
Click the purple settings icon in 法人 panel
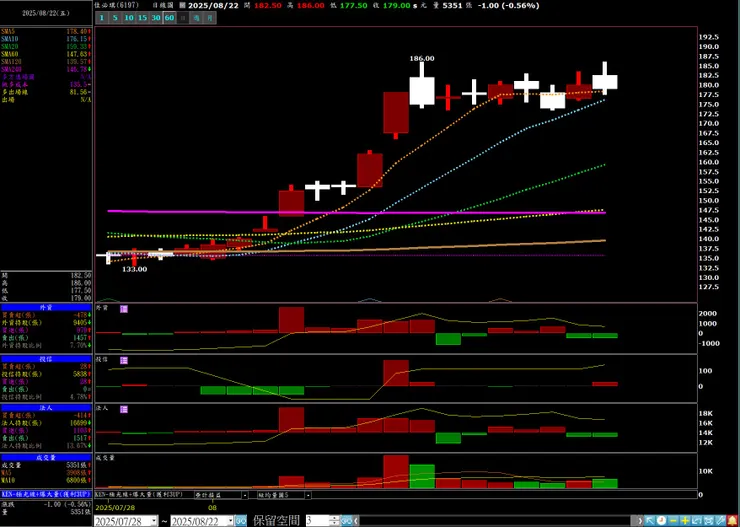pyautogui.click(x=124, y=409)
